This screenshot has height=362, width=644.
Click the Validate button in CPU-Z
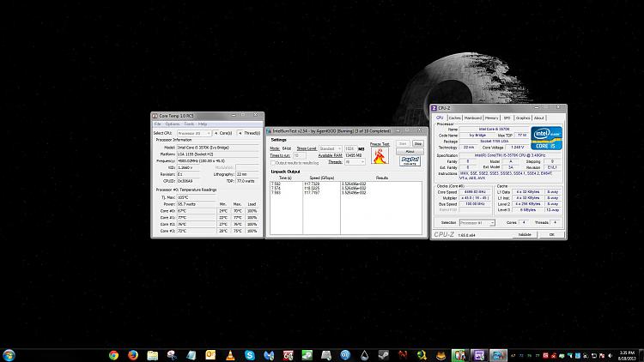pyautogui.click(x=525, y=235)
